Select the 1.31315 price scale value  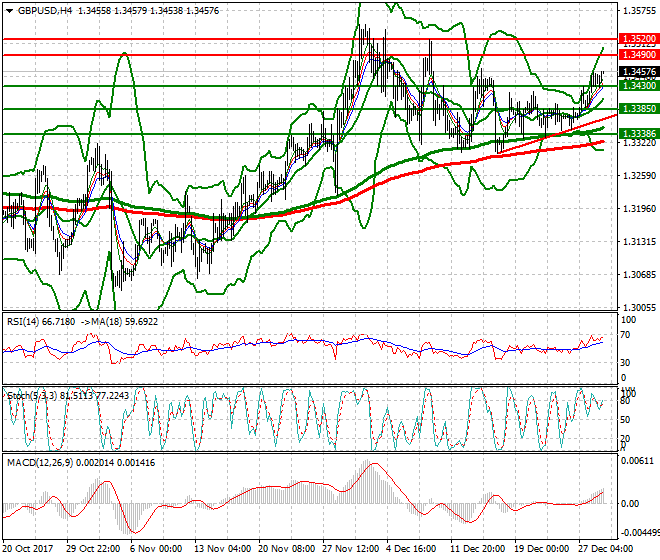(x=639, y=242)
